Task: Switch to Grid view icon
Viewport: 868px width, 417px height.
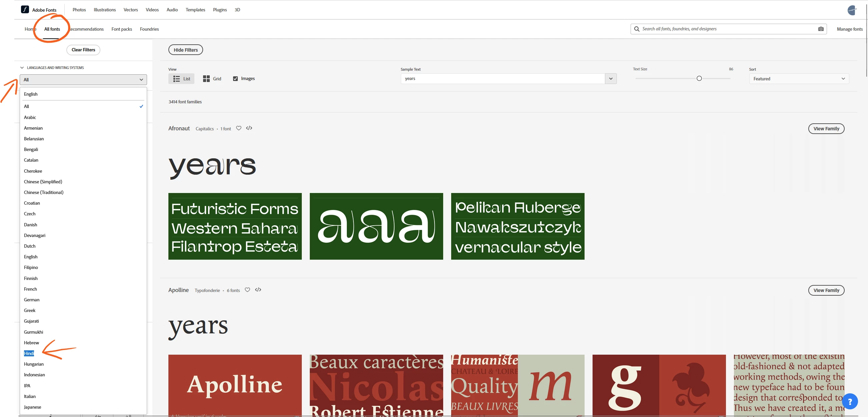Action: click(206, 78)
